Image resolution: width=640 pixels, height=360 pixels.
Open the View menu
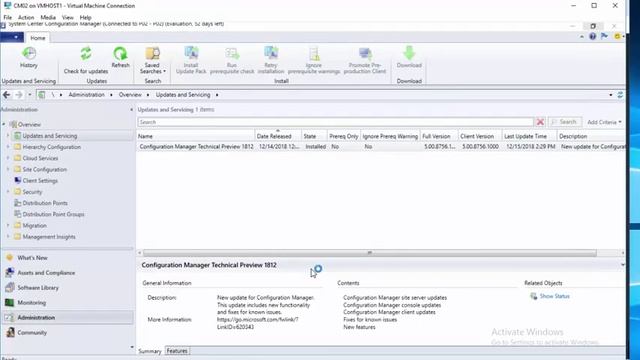click(67, 18)
